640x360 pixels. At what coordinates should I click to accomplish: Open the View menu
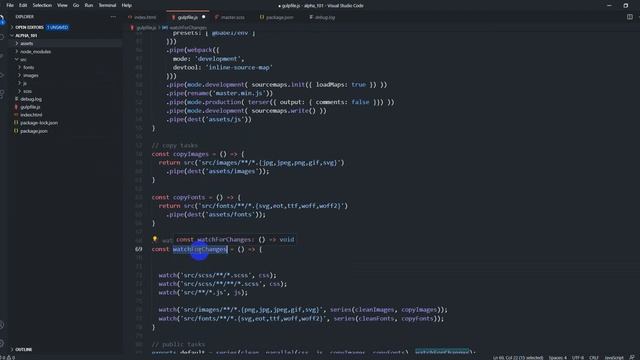point(62,5)
